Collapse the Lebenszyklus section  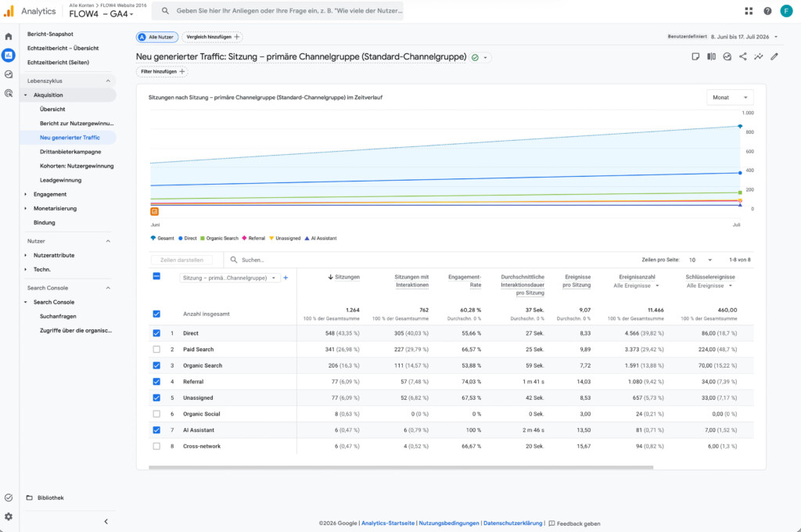108,81
